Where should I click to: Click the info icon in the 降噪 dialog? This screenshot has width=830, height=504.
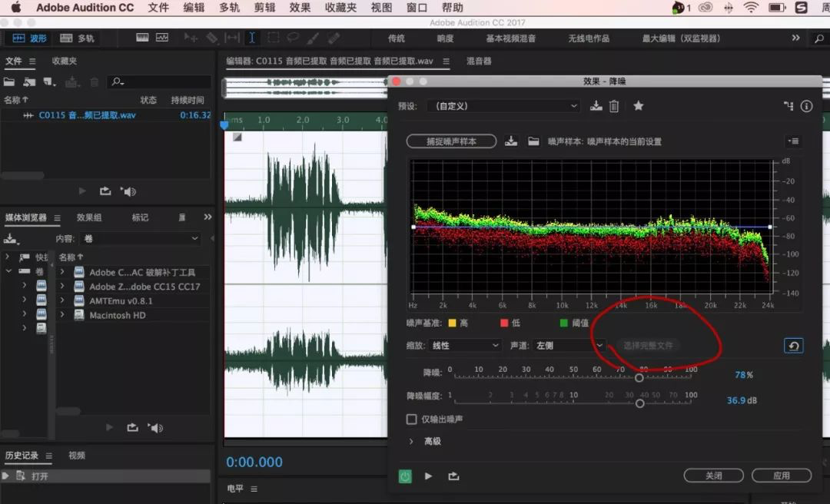click(x=806, y=106)
